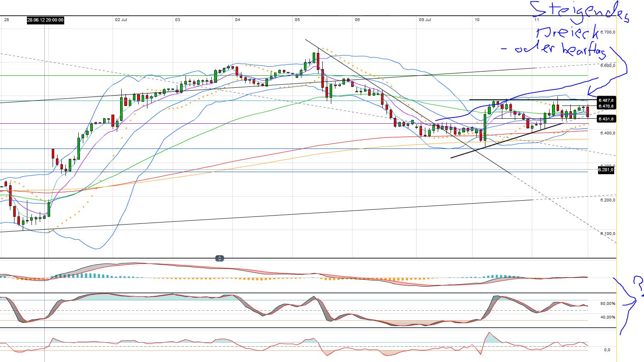Click the 04 date axis label
The image size is (644, 362).
[237, 20]
